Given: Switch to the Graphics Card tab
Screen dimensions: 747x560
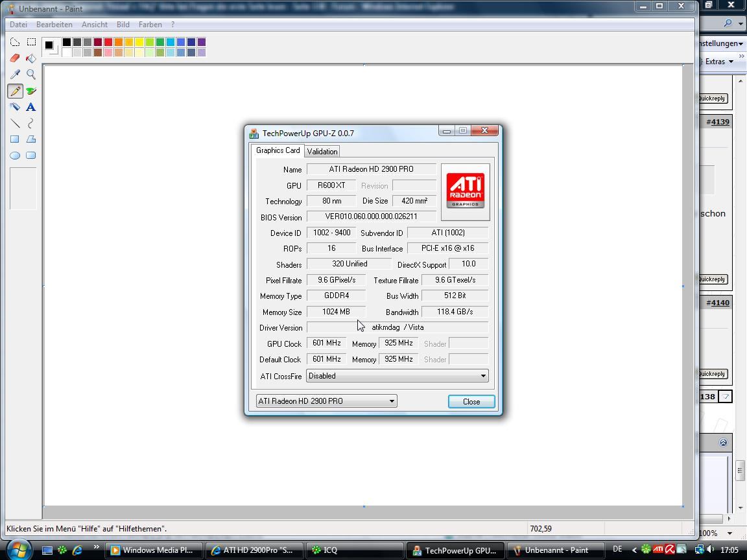Looking at the screenshot, I should point(278,150).
